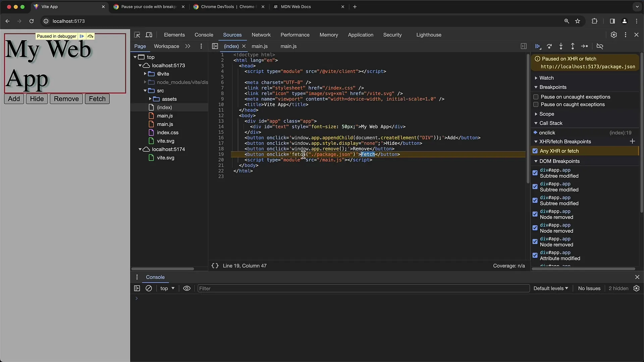This screenshot has width=644, height=362.
Task: Switch to the Network tab
Action: pos(261,35)
